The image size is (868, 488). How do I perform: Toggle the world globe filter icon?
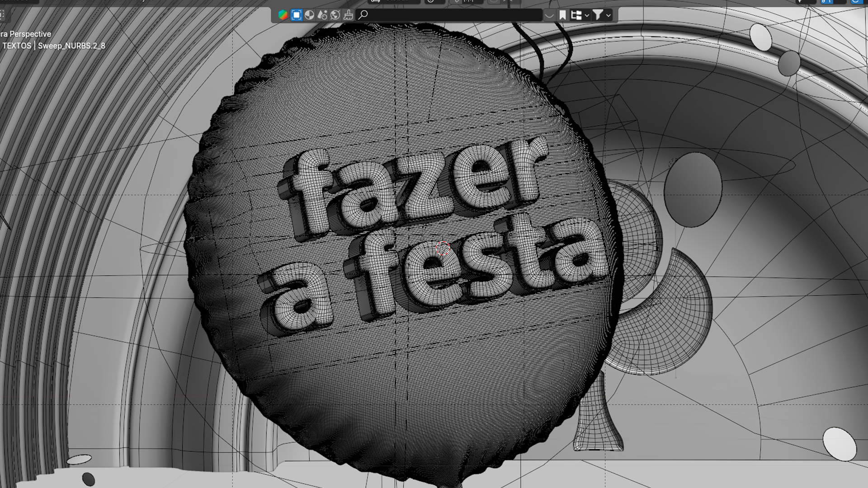click(335, 15)
